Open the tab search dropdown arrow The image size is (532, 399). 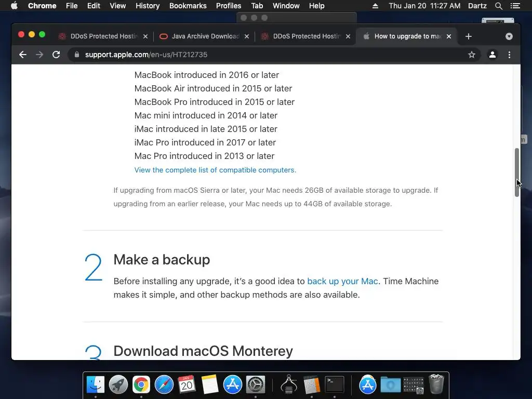509,36
